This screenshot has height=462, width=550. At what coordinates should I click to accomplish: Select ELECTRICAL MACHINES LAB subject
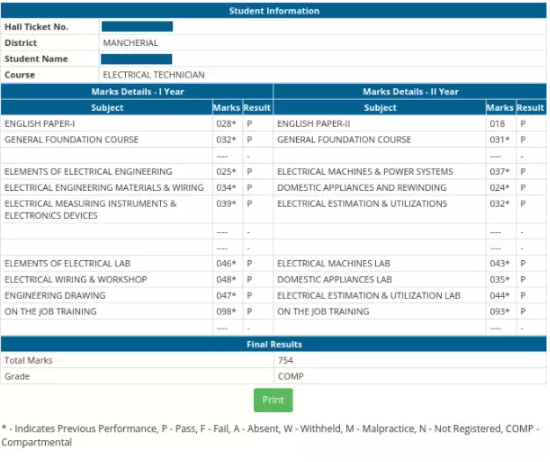click(x=334, y=263)
